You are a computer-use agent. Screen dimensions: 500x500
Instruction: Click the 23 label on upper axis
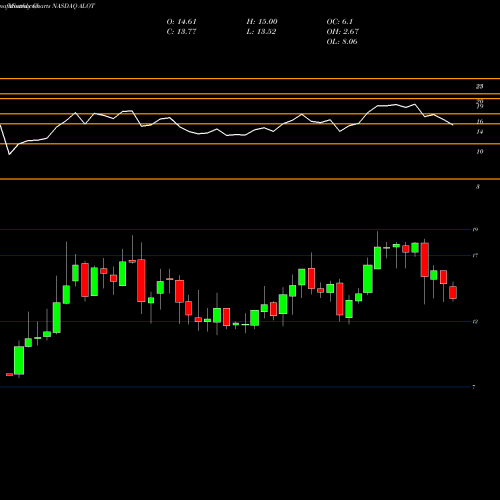coord(479,87)
